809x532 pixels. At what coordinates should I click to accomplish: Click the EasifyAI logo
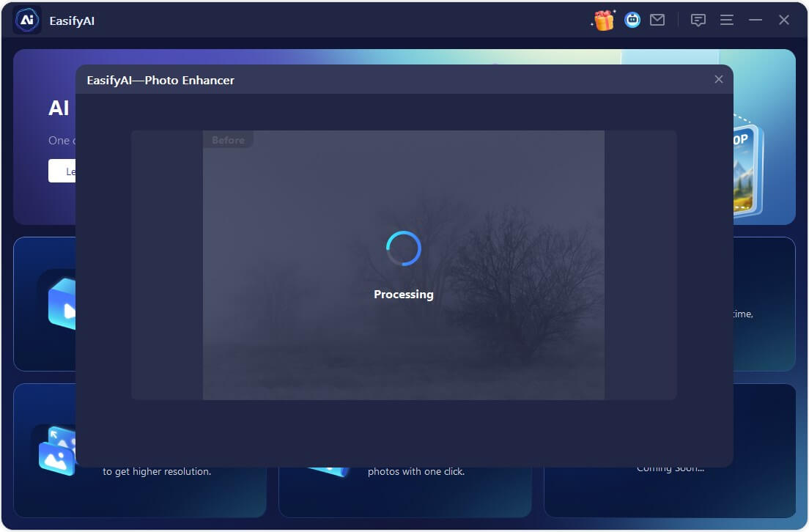click(x=27, y=21)
